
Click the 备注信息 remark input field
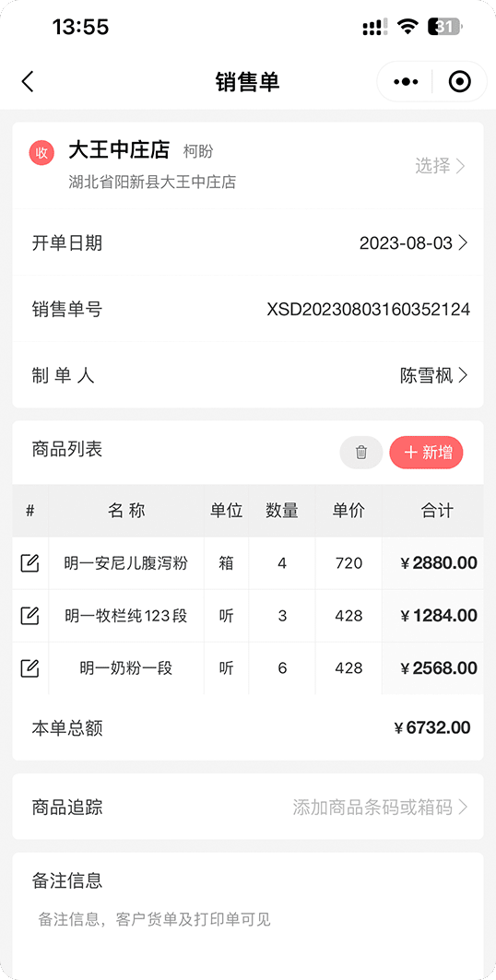pyautogui.click(x=248, y=919)
